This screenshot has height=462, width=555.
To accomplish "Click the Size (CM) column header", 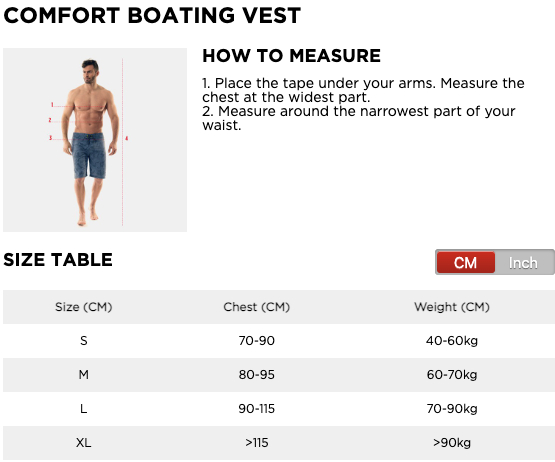I will point(84,307).
